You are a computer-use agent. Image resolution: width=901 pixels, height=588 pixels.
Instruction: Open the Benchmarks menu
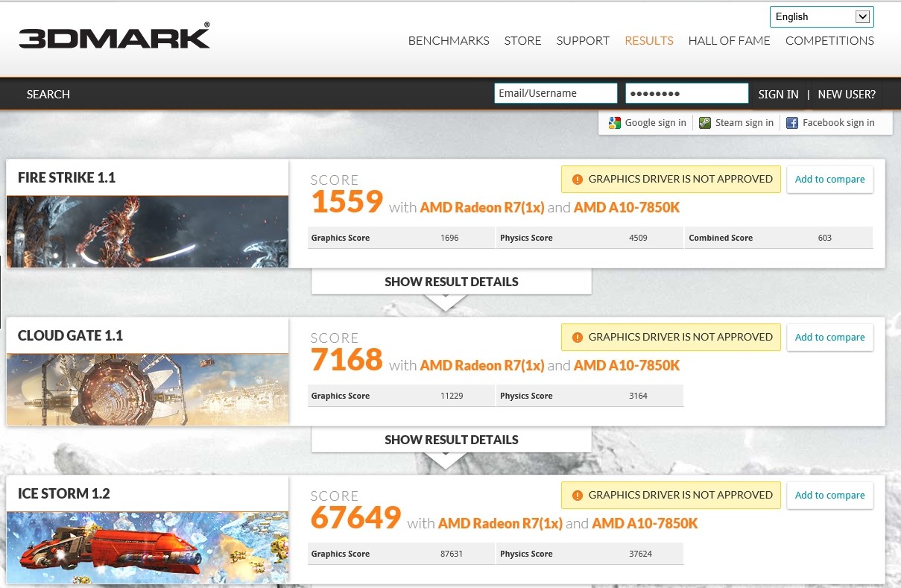(449, 41)
